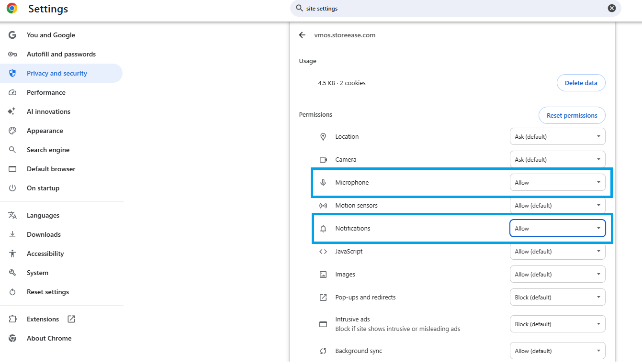The image size is (642, 364).
Task: Click the 4.5 KB · 2 cookies text
Action: click(x=341, y=83)
